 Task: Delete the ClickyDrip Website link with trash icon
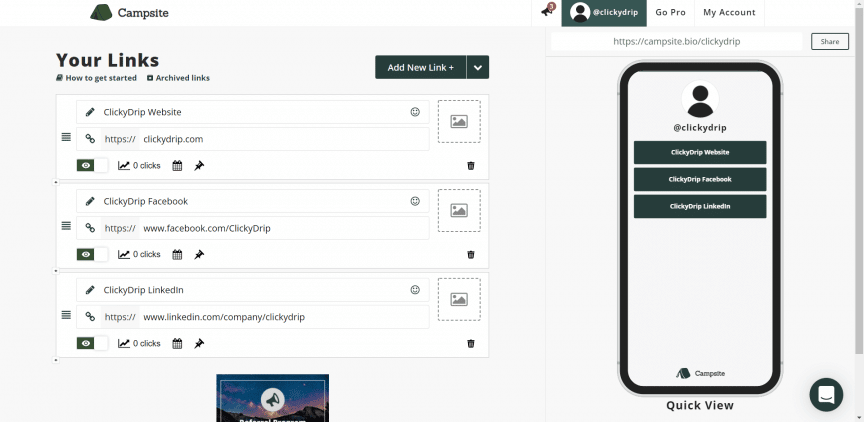[x=471, y=166]
